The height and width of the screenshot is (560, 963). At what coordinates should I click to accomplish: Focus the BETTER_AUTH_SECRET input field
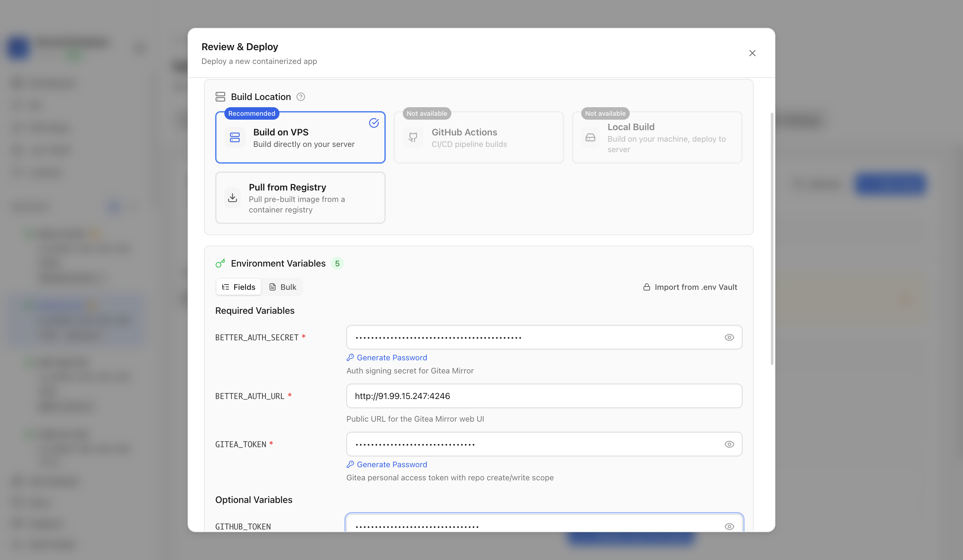pos(544,337)
